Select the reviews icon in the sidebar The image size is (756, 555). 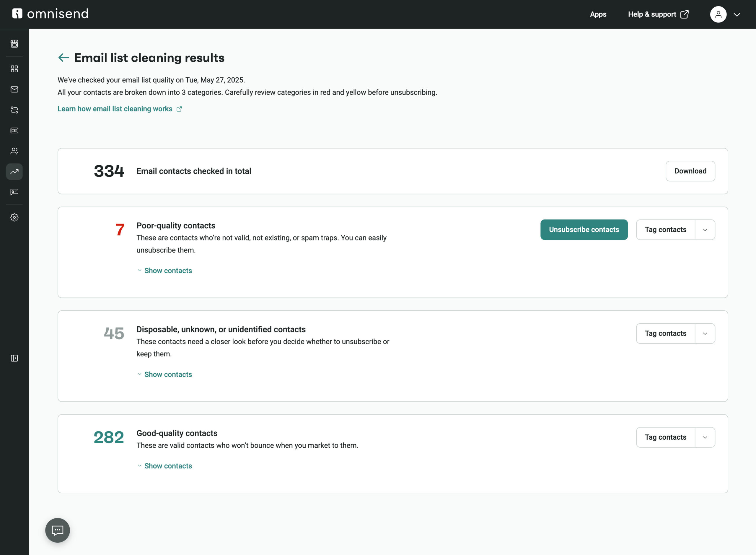click(14, 191)
